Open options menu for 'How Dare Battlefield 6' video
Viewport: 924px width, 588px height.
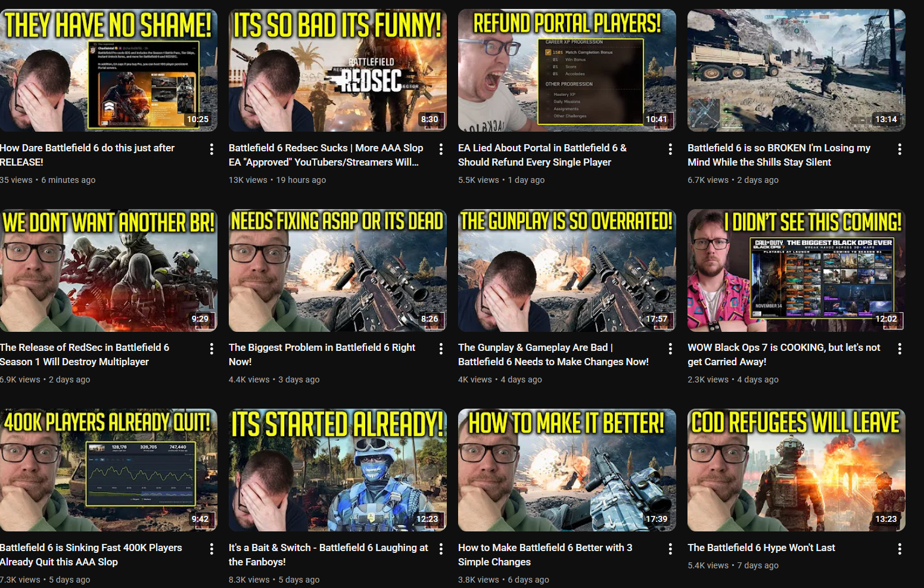(x=211, y=149)
